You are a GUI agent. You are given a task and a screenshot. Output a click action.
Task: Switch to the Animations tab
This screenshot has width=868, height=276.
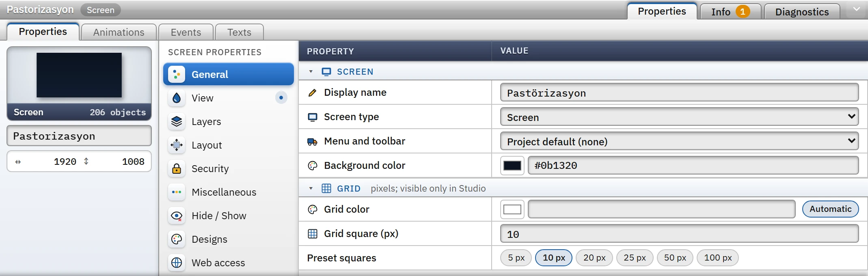tap(119, 32)
